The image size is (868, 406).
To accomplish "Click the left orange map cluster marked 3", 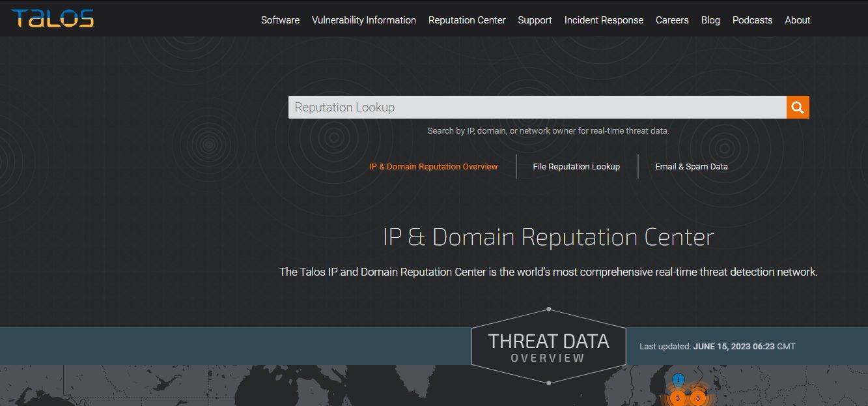I will tap(678, 396).
